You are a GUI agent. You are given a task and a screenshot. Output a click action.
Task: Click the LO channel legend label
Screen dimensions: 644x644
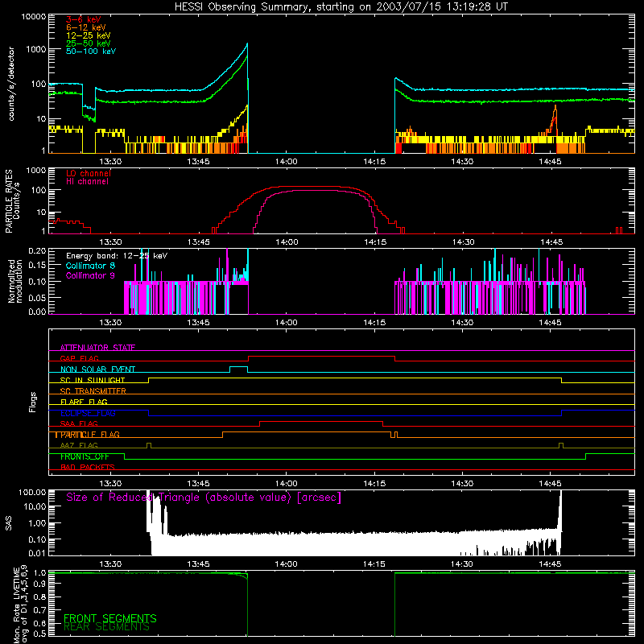(89, 173)
